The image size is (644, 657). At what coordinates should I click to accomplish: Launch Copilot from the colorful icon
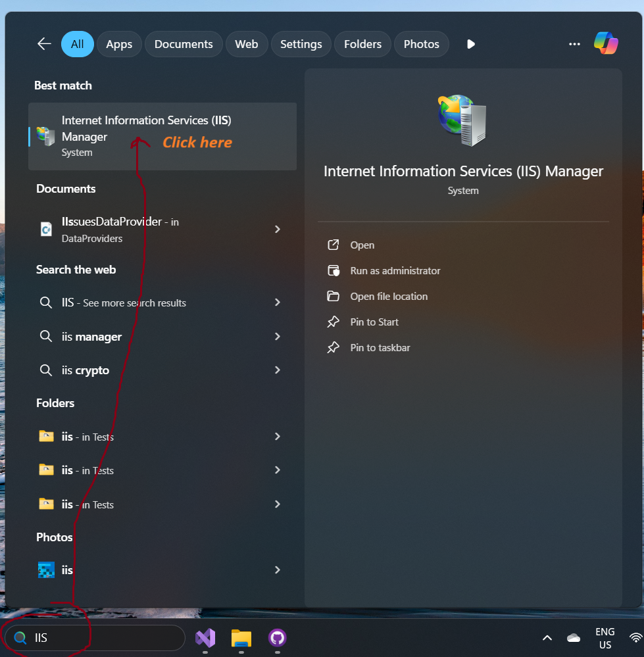pos(606,43)
